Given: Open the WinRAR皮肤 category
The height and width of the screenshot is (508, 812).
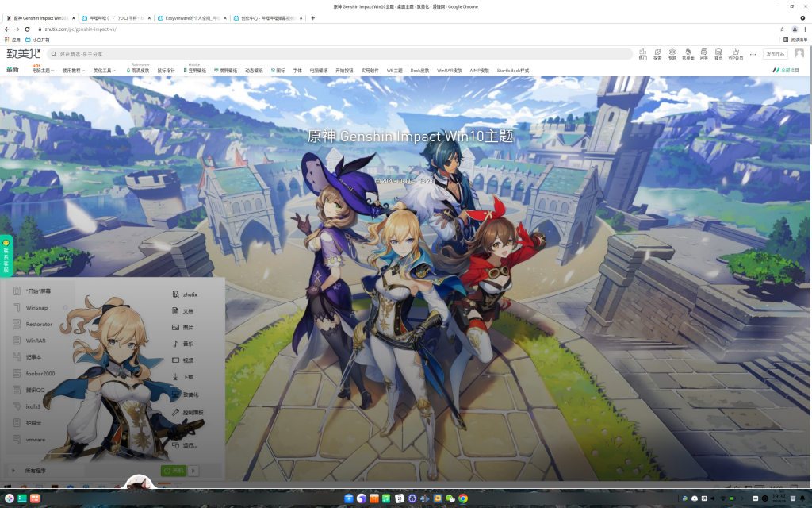Looking at the screenshot, I should [450, 71].
